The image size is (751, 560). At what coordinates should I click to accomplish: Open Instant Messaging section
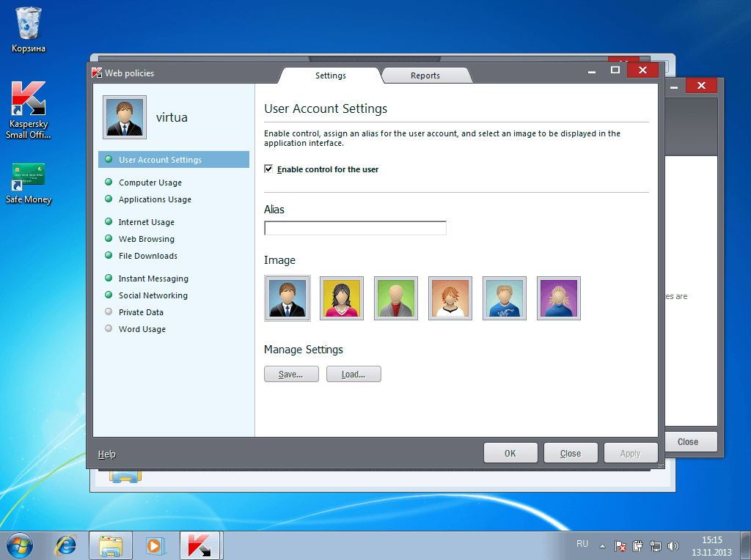153,279
